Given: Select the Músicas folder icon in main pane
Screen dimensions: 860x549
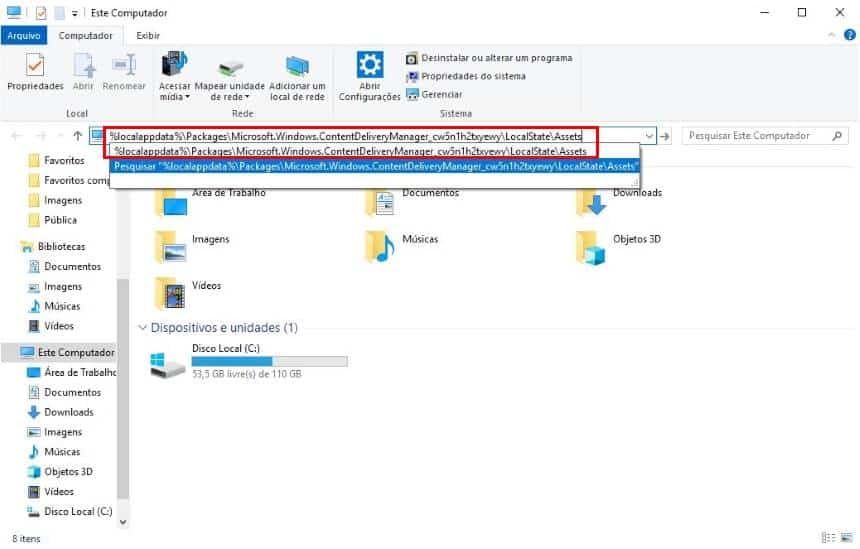Looking at the screenshot, I should [380, 247].
